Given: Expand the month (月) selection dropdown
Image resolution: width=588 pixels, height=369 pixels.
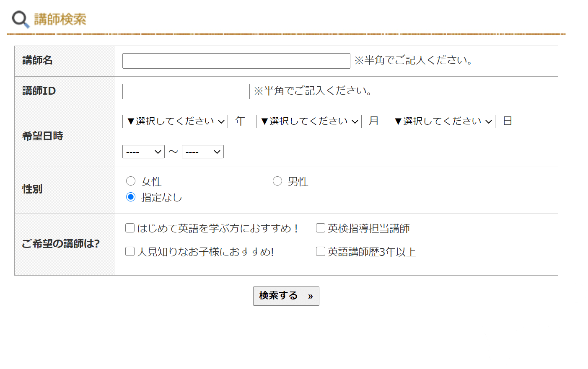Looking at the screenshot, I should [x=308, y=121].
